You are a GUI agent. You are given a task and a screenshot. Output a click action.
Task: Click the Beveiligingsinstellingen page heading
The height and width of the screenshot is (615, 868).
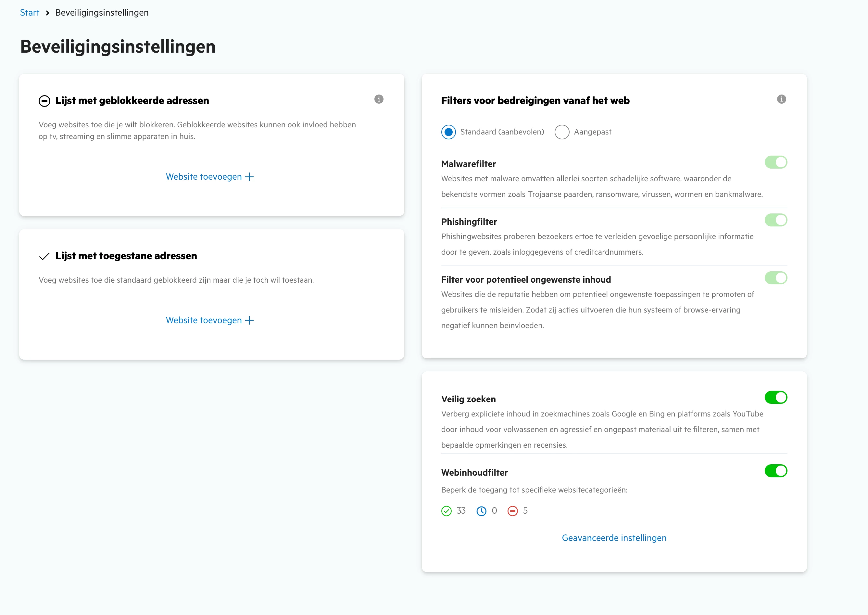coord(118,46)
